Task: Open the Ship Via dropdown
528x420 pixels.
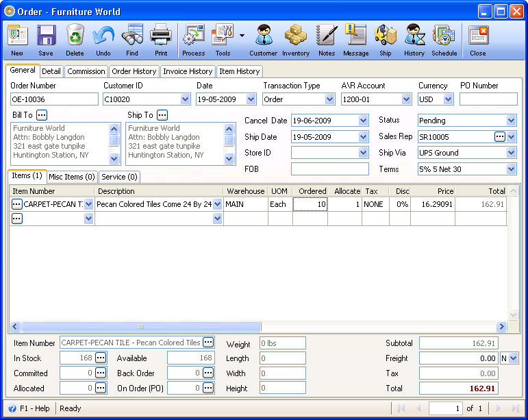Action: tap(511, 153)
